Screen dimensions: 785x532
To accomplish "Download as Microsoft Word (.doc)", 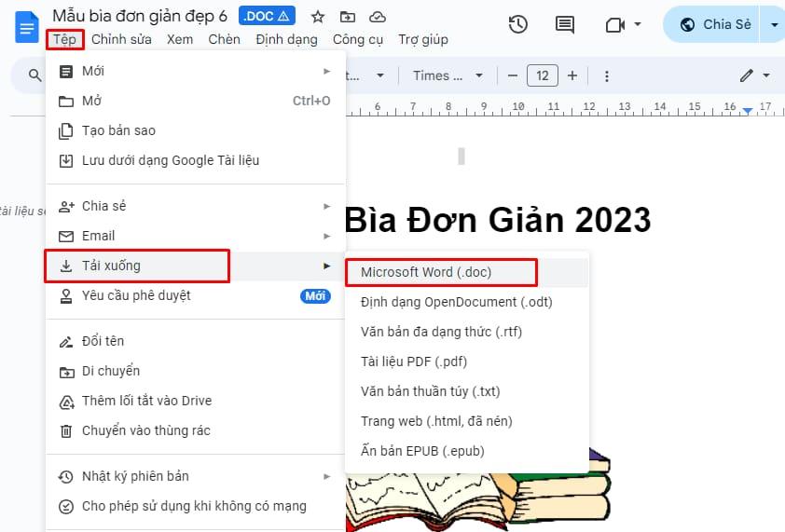I will 466,272.
